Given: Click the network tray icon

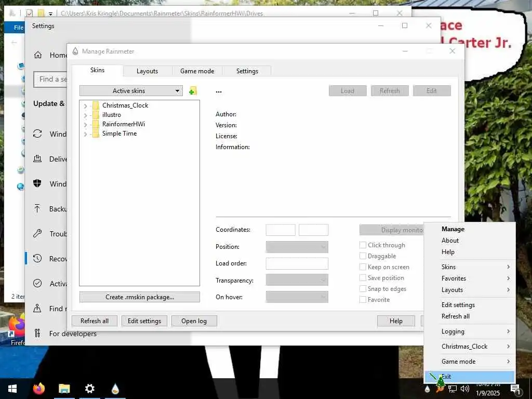Looking at the screenshot, I should click(x=453, y=389).
